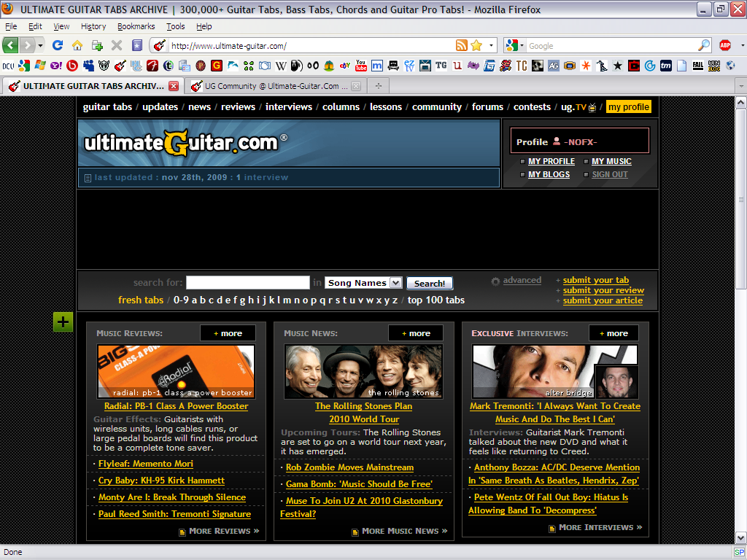Open the Bookmarks menu

coord(136,26)
